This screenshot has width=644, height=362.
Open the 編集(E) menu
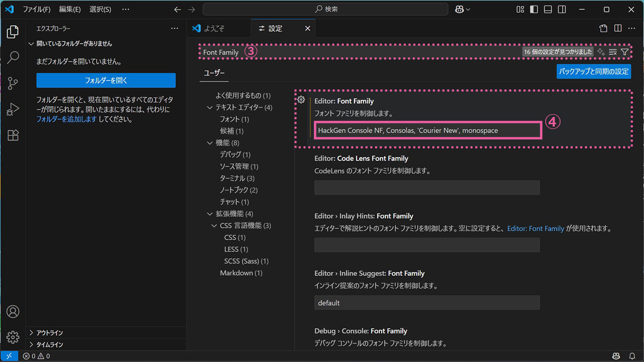tap(70, 10)
